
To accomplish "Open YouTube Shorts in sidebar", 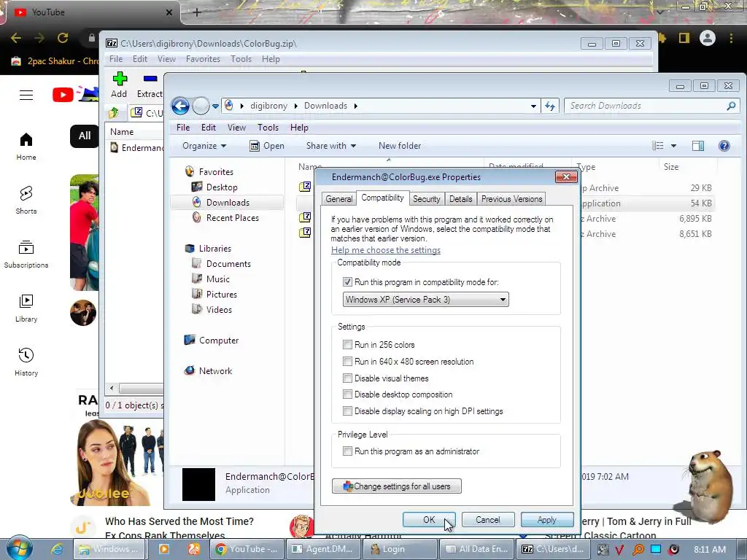I will [x=26, y=200].
